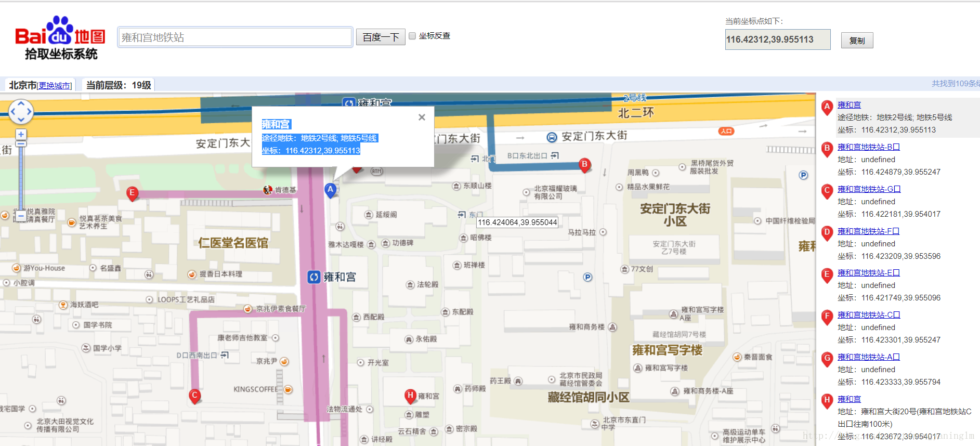Click the 北二环 road label
980x446 pixels.
635,113
